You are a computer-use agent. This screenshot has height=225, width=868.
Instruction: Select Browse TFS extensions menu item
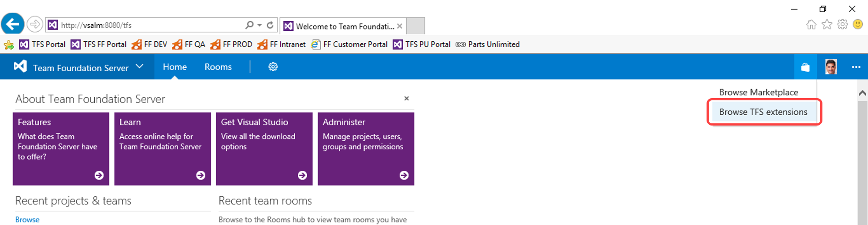(763, 112)
